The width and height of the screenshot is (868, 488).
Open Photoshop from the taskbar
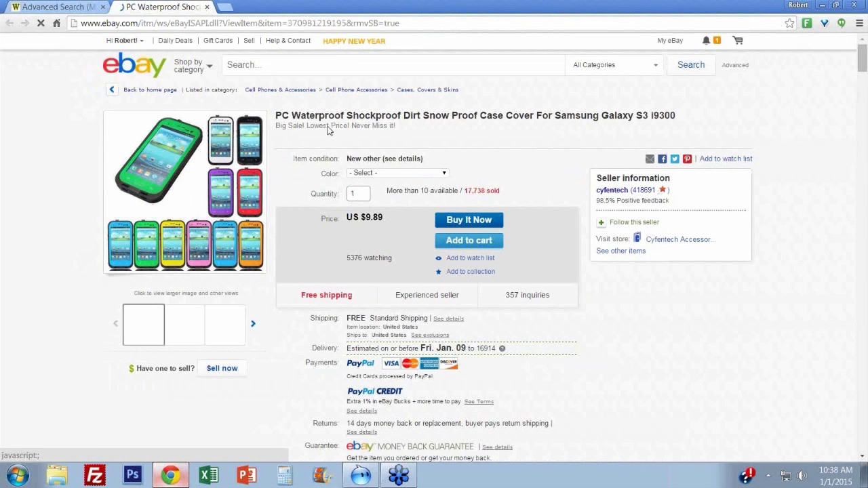click(x=132, y=475)
